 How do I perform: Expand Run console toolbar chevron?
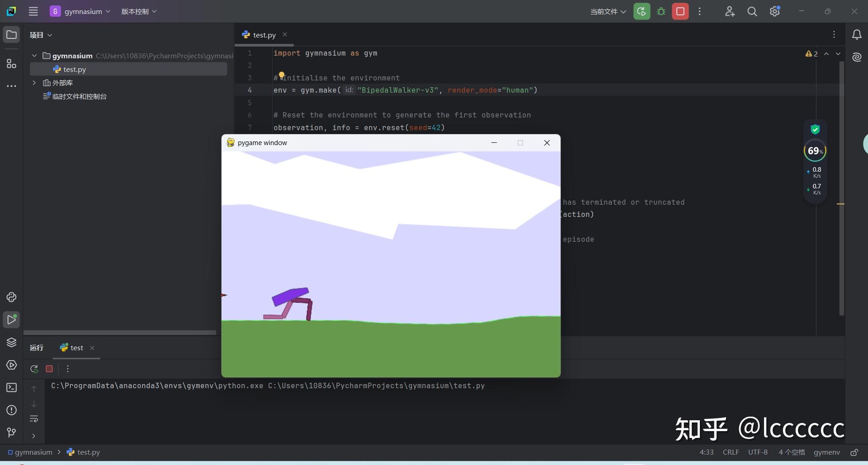pos(34,436)
